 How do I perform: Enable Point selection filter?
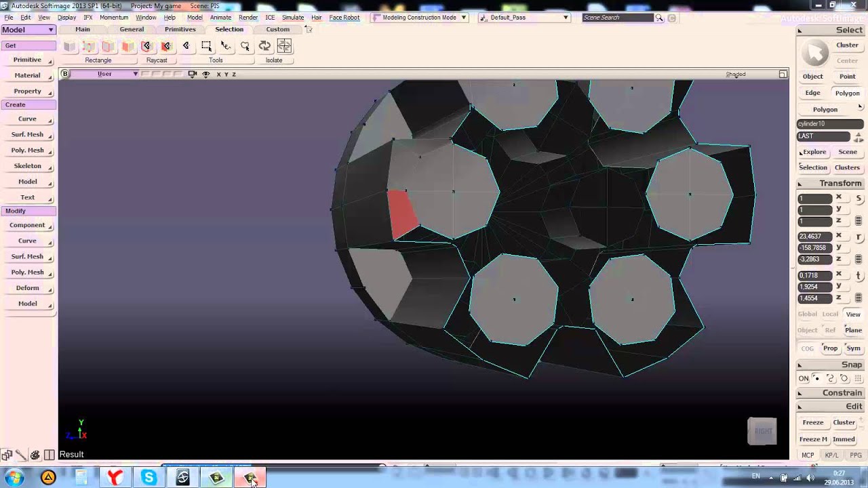point(847,77)
